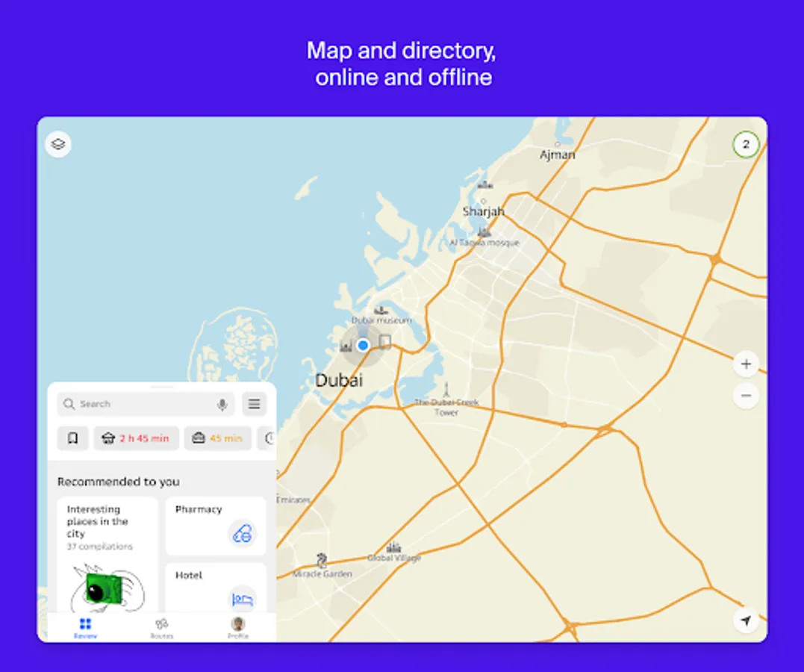Open saved bookmarks button
This screenshot has width=804, height=672.
tap(73, 438)
